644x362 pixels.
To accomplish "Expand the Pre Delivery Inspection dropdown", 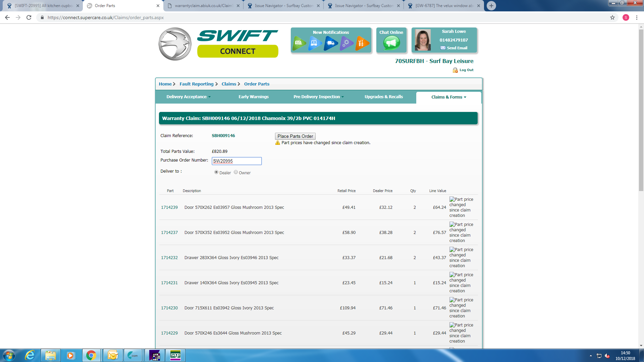I will tap(318, 97).
